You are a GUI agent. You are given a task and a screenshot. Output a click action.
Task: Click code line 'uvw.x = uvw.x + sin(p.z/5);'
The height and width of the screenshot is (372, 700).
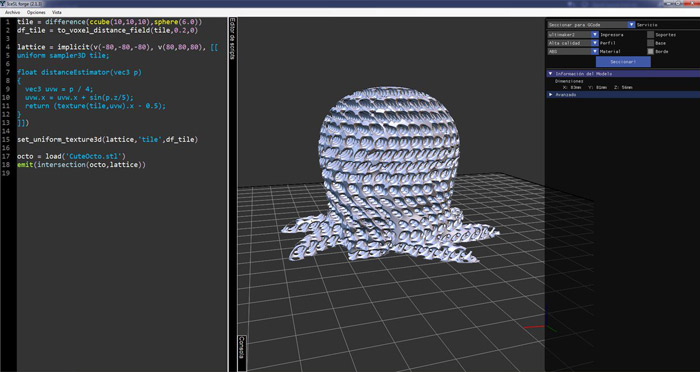tap(79, 97)
